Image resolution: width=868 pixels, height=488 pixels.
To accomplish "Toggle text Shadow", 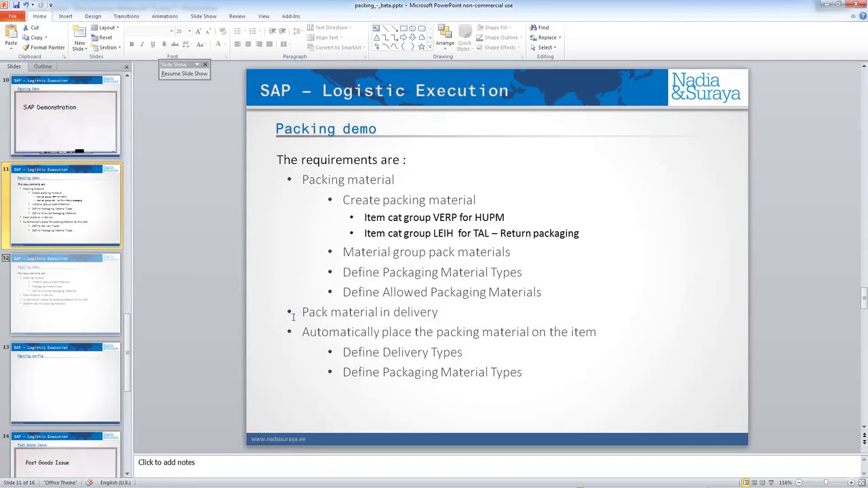I will coord(163,44).
